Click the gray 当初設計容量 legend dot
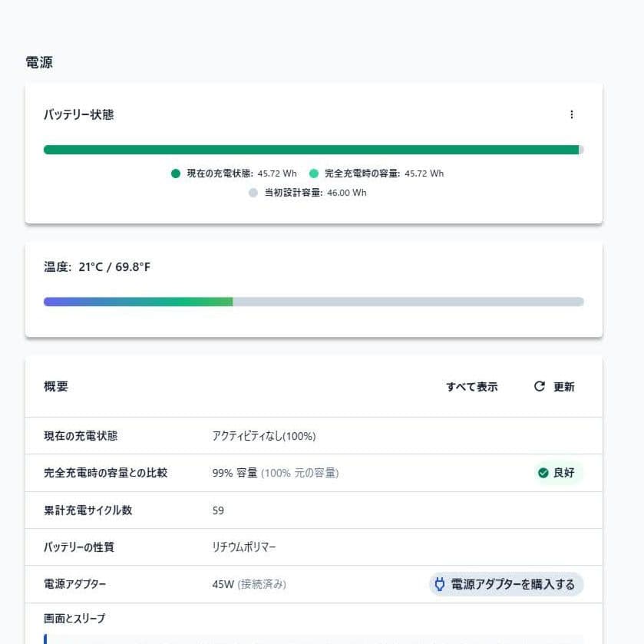This screenshot has height=644, width=644. (253, 193)
